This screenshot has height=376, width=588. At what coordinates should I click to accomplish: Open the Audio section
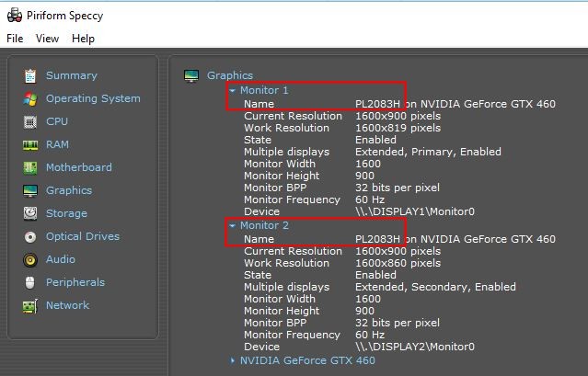[x=61, y=259]
